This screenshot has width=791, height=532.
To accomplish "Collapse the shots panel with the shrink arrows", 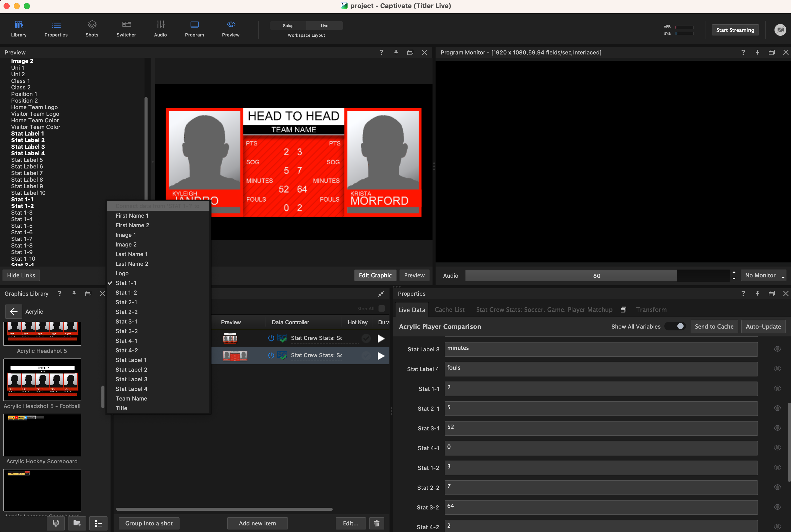I will [x=381, y=294].
